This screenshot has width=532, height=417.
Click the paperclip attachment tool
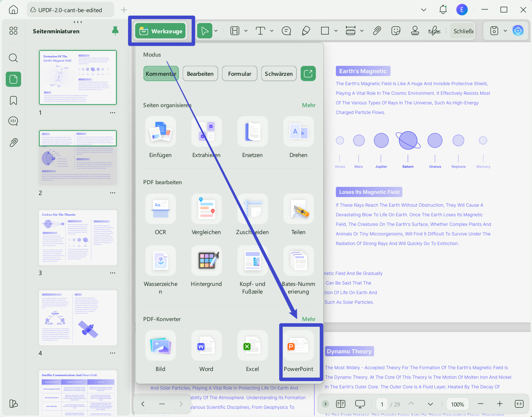(x=377, y=31)
